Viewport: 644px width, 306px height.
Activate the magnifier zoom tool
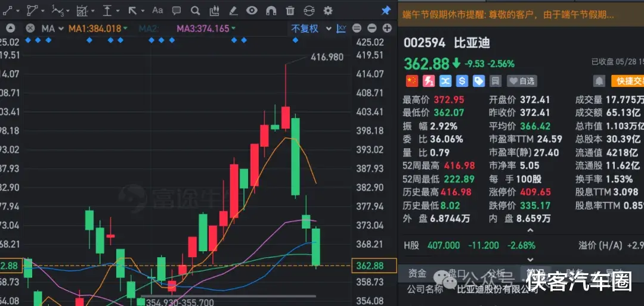196,11
